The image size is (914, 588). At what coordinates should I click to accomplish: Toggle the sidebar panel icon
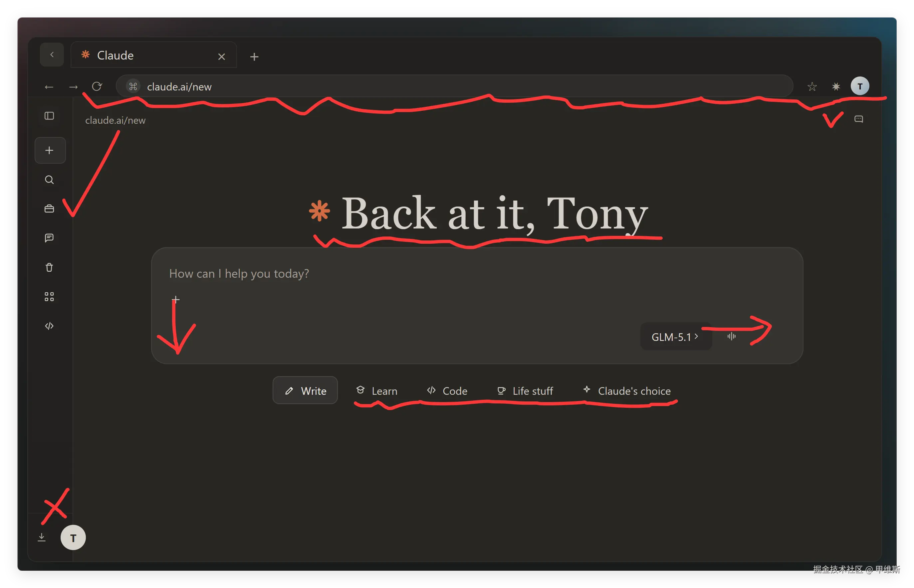[49, 116]
